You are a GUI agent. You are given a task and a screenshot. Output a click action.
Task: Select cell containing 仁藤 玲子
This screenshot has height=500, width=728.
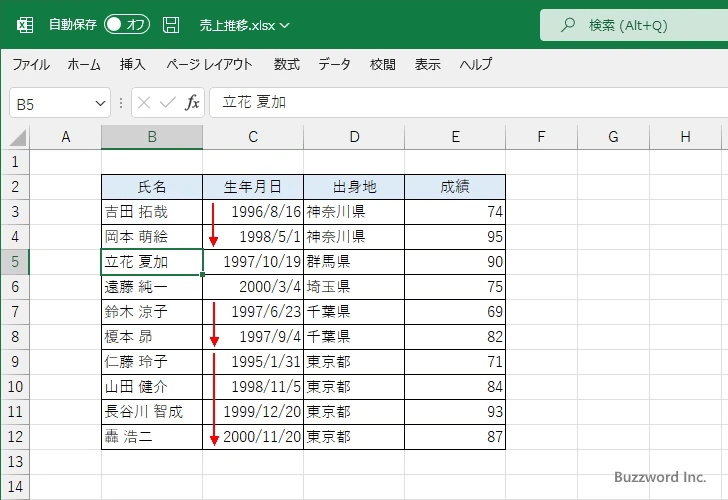click(x=152, y=362)
